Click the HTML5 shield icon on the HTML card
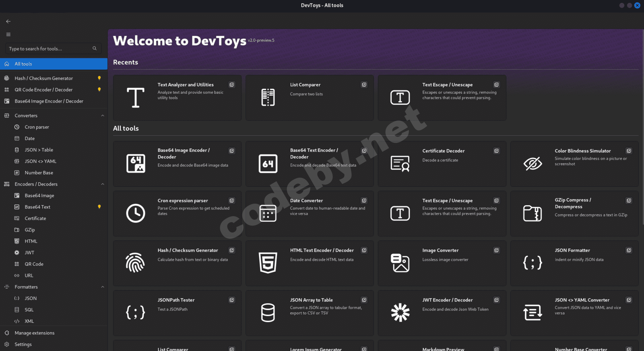 pos(268,263)
